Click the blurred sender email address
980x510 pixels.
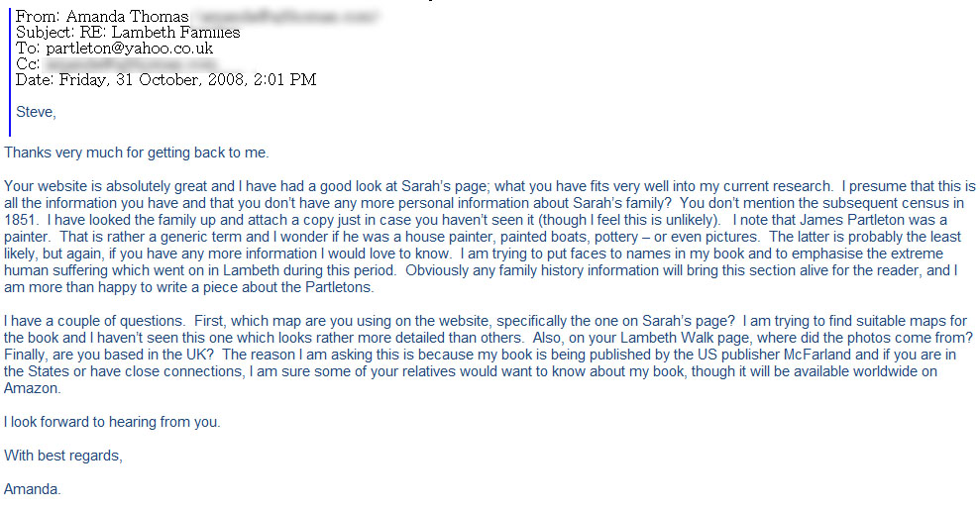(285, 16)
